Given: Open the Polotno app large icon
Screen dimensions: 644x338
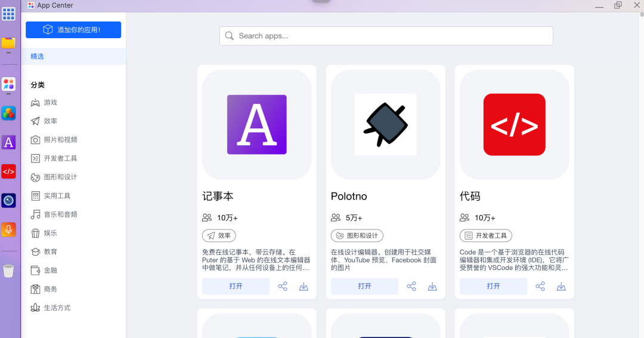Looking at the screenshot, I should click(x=386, y=125).
